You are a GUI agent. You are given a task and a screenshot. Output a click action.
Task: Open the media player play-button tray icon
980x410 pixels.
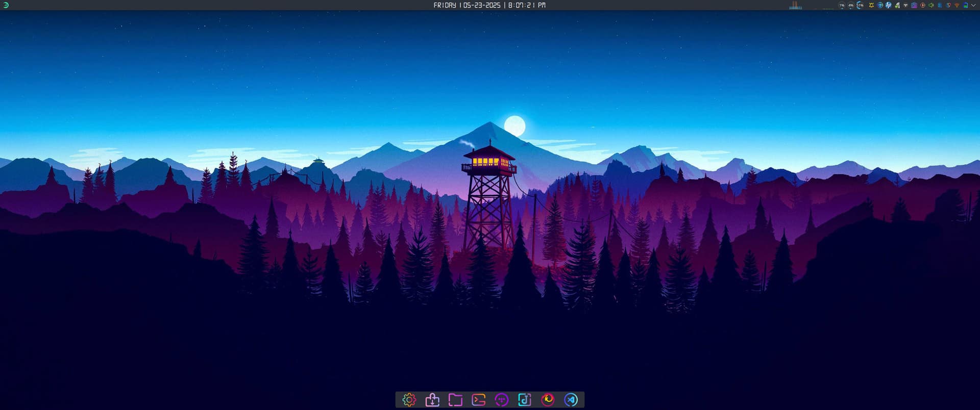tap(923, 5)
